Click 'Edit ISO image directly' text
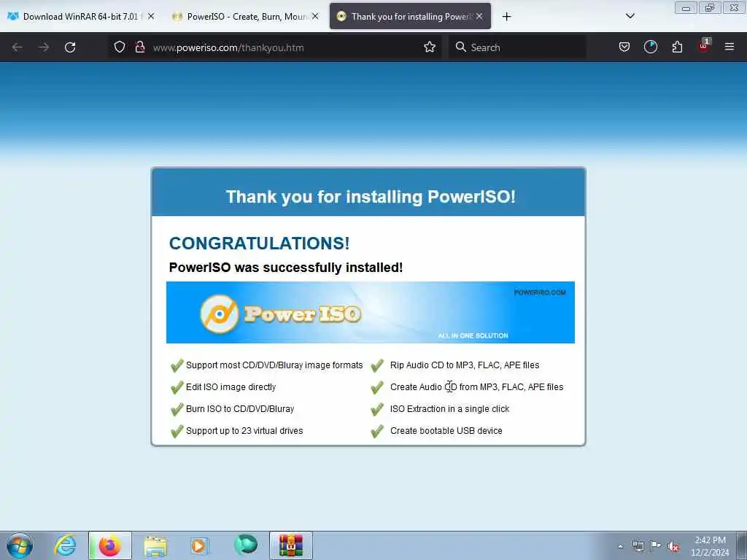Screen dimensions: 747x560 (x=231, y=387)
